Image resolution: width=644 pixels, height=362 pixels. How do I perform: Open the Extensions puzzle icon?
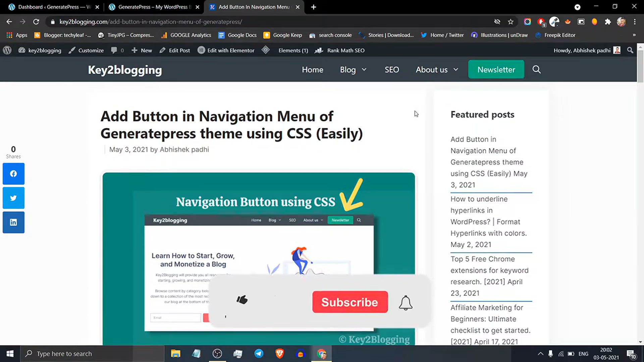pyautogui.click(x=608, y=22)
